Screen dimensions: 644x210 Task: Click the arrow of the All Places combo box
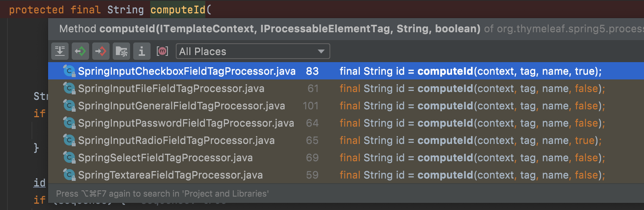321,52
